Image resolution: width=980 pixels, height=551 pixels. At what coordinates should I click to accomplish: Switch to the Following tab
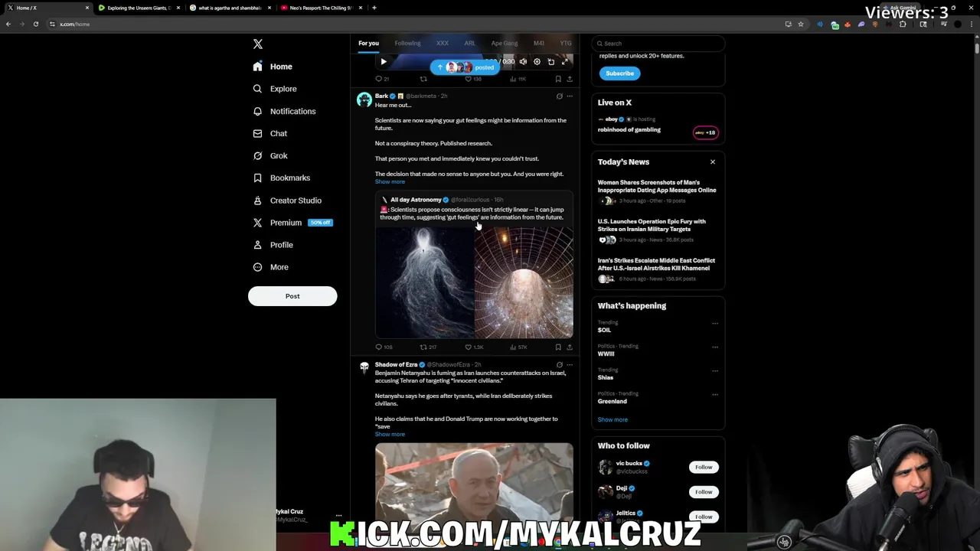tap(407, 43)
